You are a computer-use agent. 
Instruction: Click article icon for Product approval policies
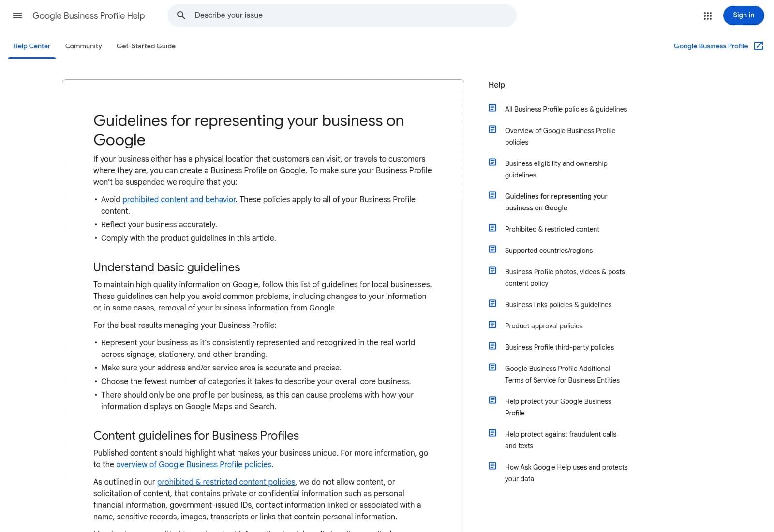pyautogui.click(x=492, y=325)
